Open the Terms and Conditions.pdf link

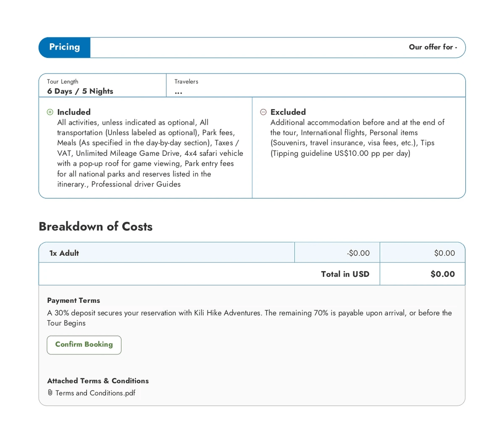95,393
